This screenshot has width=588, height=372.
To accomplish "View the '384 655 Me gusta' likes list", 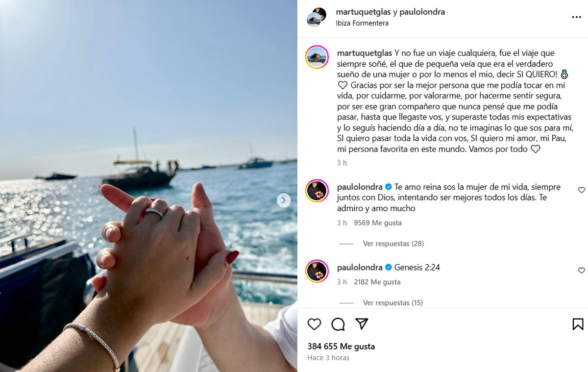I will (341, 346).
